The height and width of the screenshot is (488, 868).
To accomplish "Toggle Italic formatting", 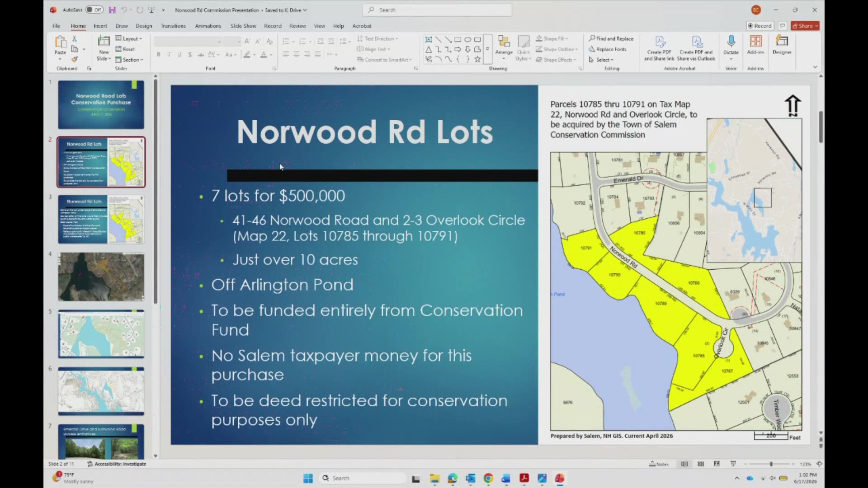I will [x=169, y=55].
